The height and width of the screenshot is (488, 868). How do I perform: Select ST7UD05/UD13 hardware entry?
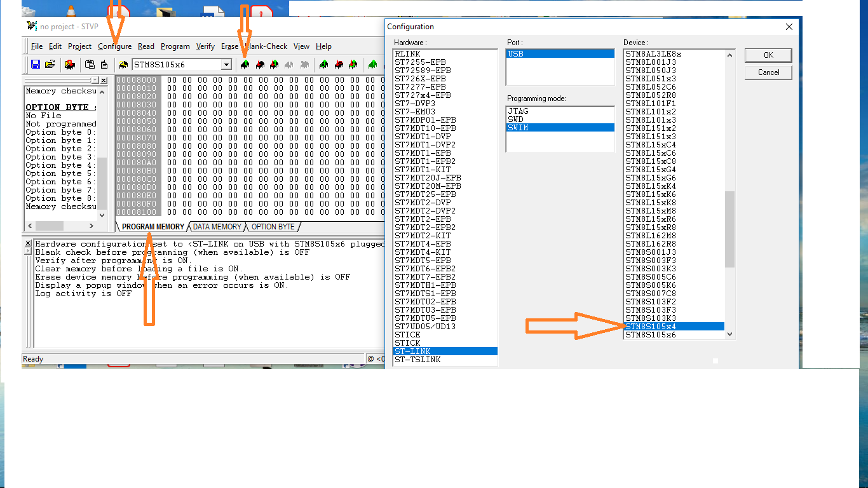click(445, 327)
